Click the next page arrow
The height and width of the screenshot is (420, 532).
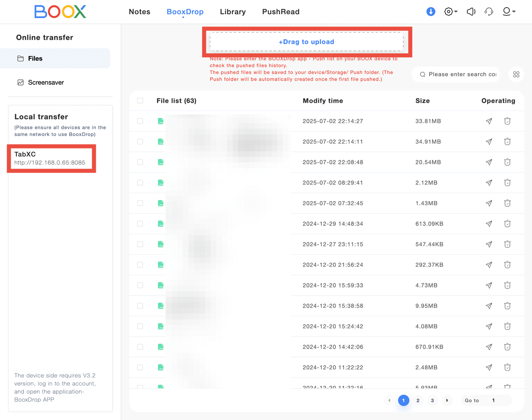click(447, 401)
